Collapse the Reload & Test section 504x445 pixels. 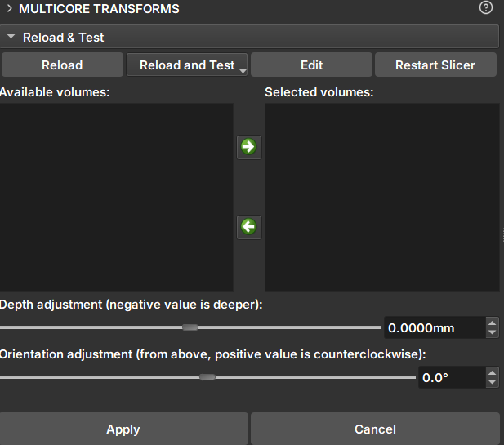pyautogui.click(x=11, y=38)
